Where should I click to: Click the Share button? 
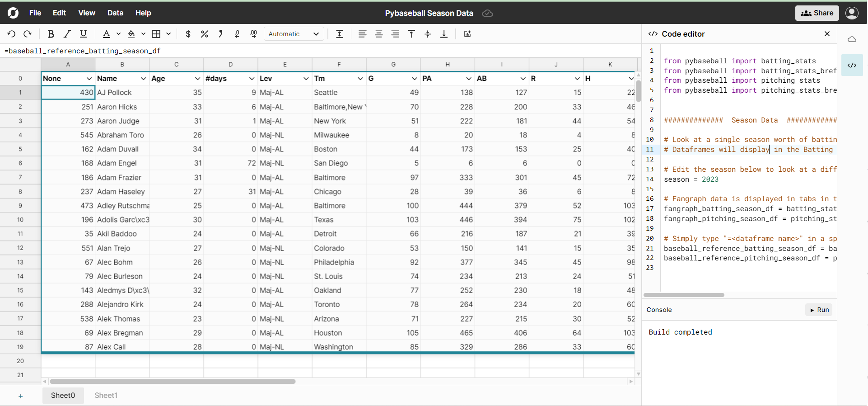[x=817, y=13]
